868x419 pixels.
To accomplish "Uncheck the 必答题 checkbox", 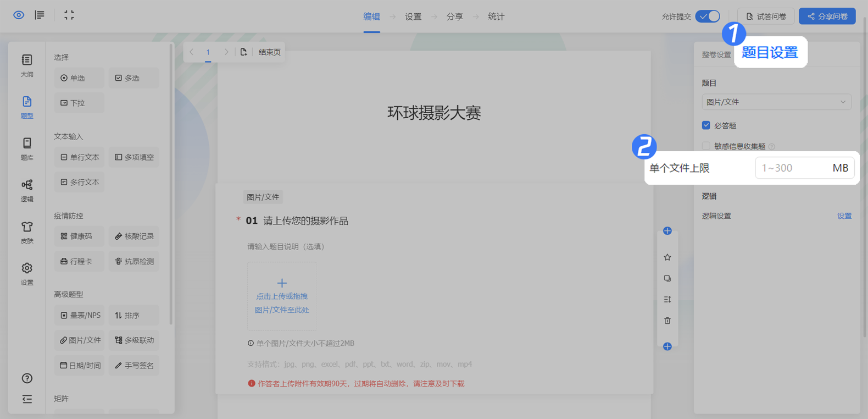I will 706,125.
